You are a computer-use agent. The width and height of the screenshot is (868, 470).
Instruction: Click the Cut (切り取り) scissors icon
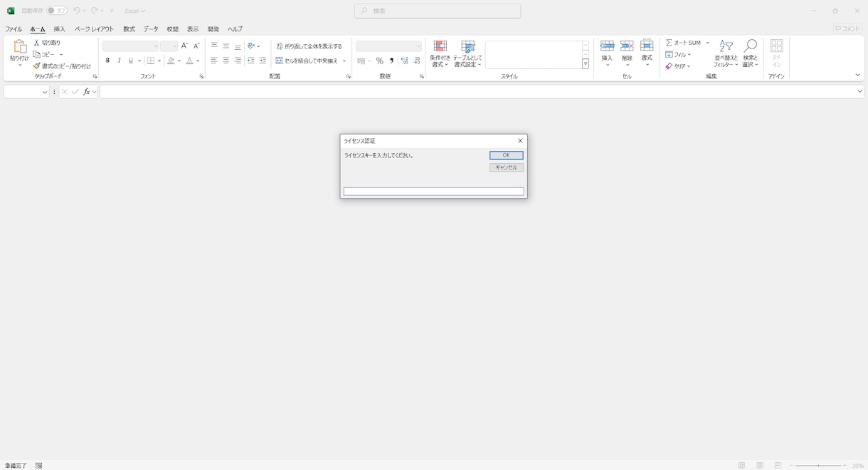point(37,43)
